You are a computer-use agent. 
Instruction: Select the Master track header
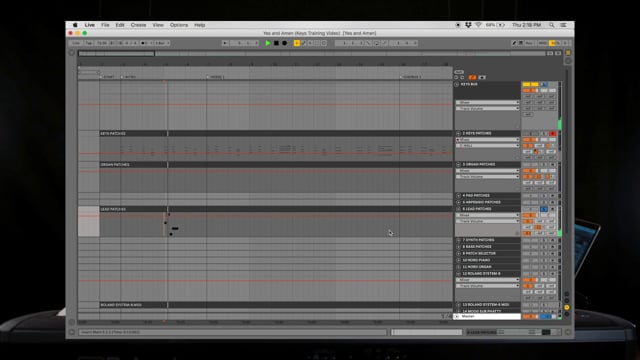pos(487,316)
